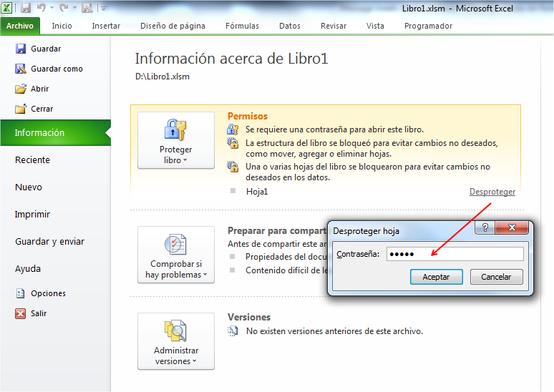
Task: Click the Proteger libro lock-and-key icon
Action: tap(175, 130)
